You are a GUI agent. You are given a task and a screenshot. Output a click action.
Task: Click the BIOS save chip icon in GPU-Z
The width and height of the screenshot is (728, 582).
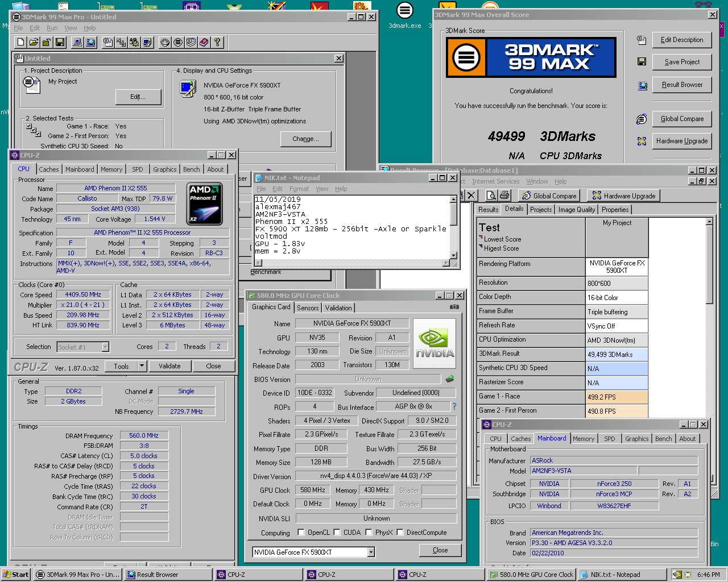coord(450,379)
